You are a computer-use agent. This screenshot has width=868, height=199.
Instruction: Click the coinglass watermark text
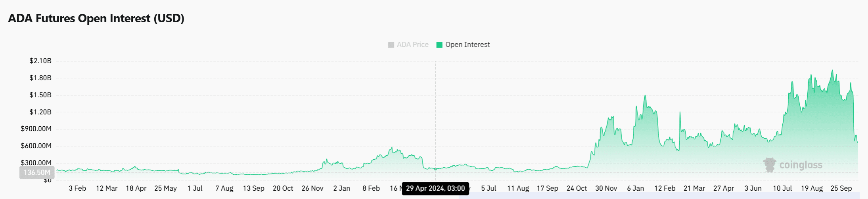pos(801,165)
